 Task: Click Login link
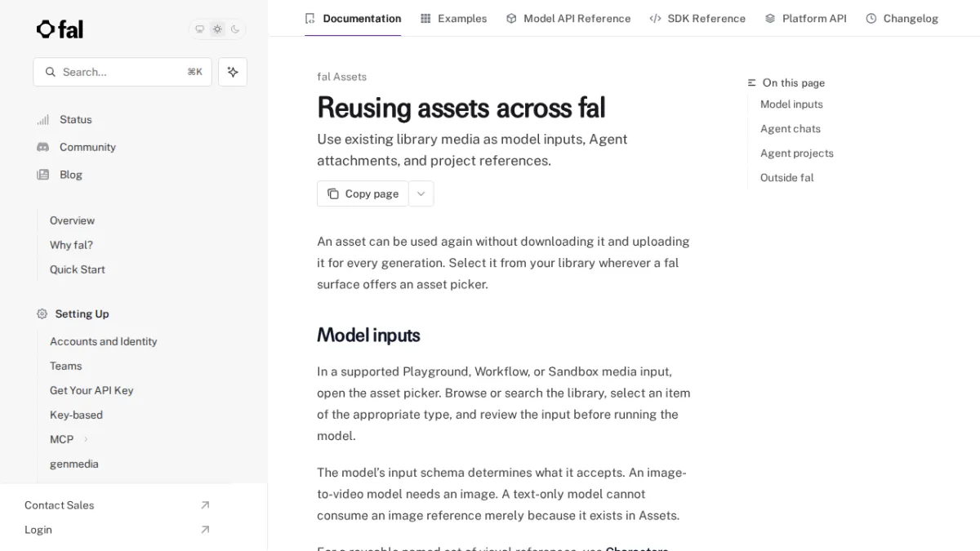coord(38,530)
